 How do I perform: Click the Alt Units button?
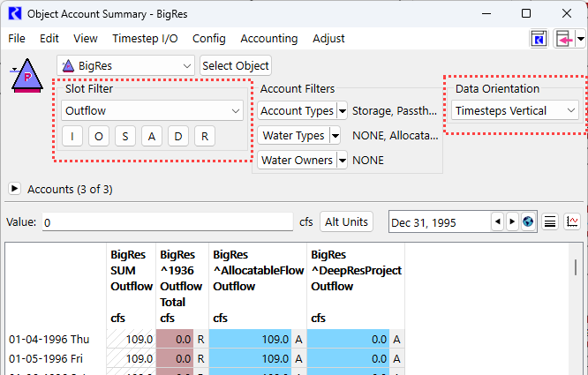click(346, 222)
